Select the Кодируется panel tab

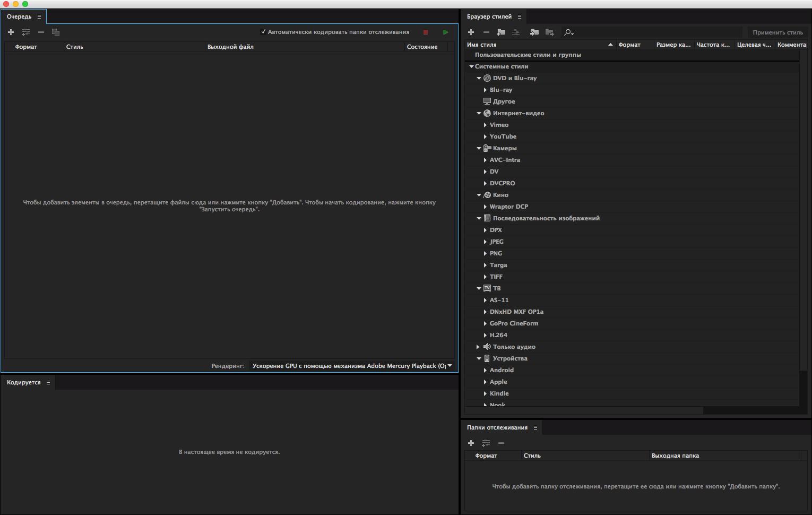[24, 383]
